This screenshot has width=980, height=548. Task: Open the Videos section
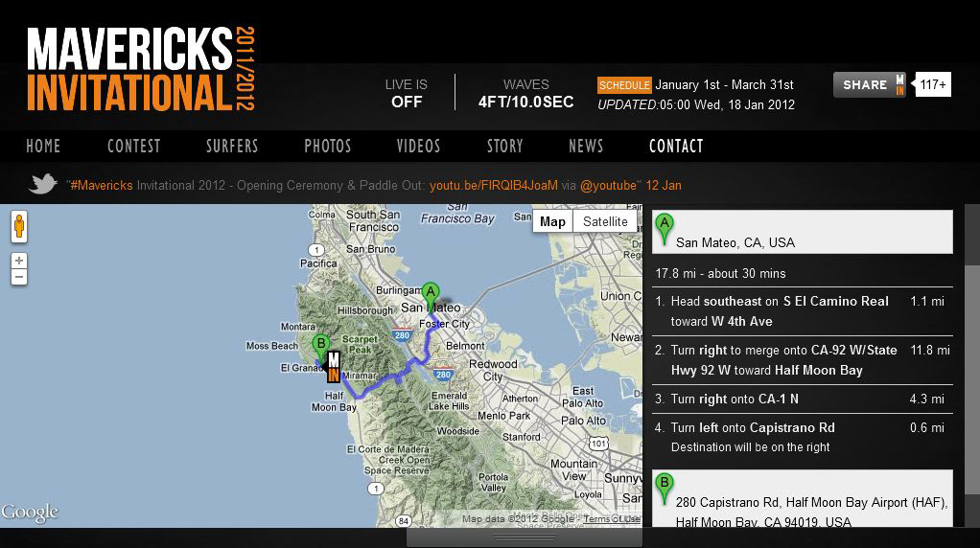(418, 146)
